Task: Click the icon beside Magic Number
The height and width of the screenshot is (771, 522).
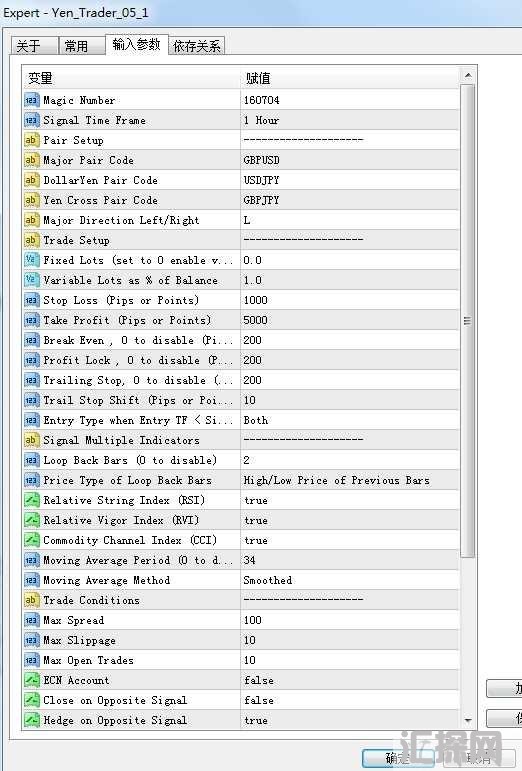Action: click(31, 100)
